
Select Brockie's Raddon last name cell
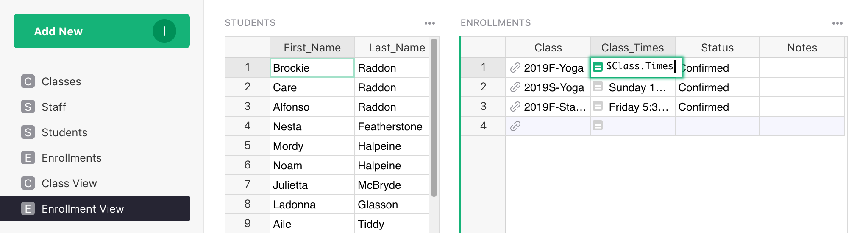(392, 67)
